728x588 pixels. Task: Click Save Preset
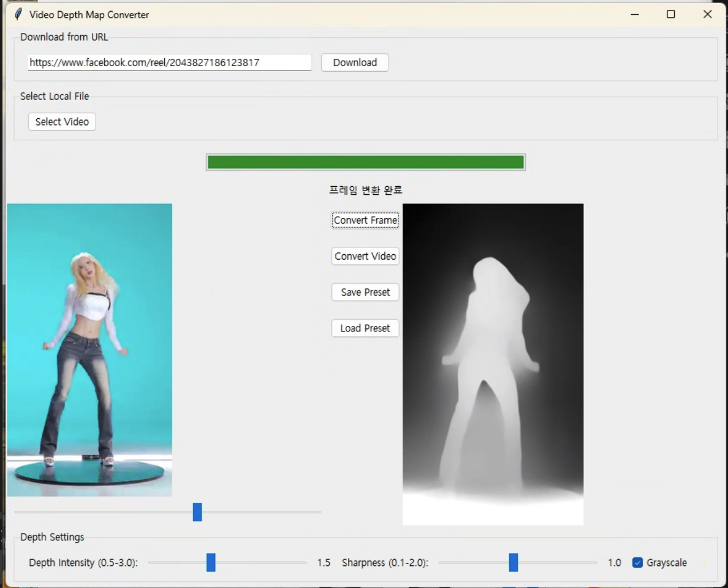(x=365, y=292)
